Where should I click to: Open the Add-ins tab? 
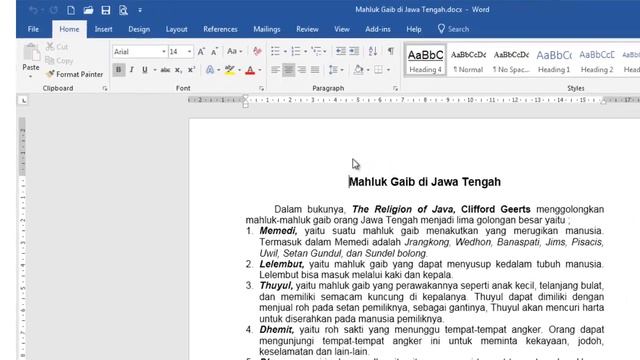pos(378,29)
